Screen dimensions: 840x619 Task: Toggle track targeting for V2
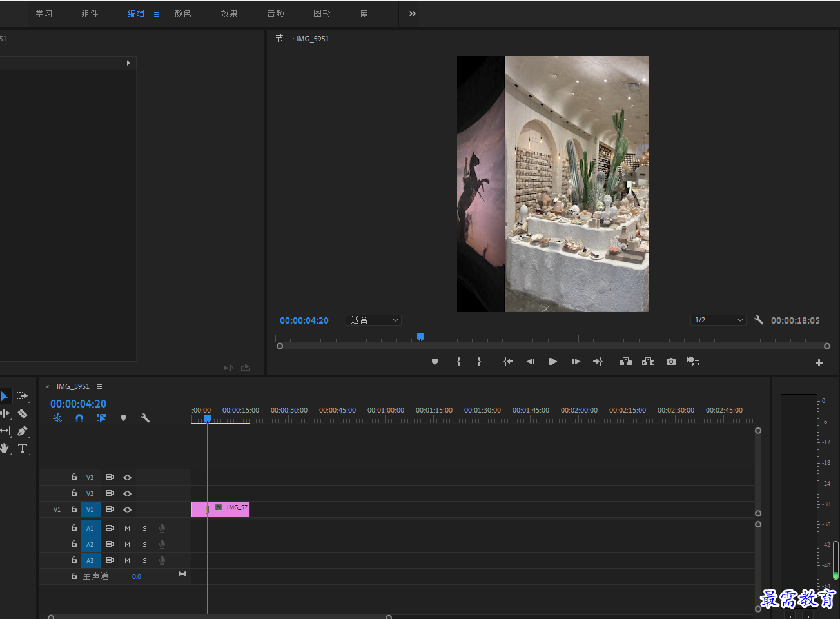pos(90,493)
